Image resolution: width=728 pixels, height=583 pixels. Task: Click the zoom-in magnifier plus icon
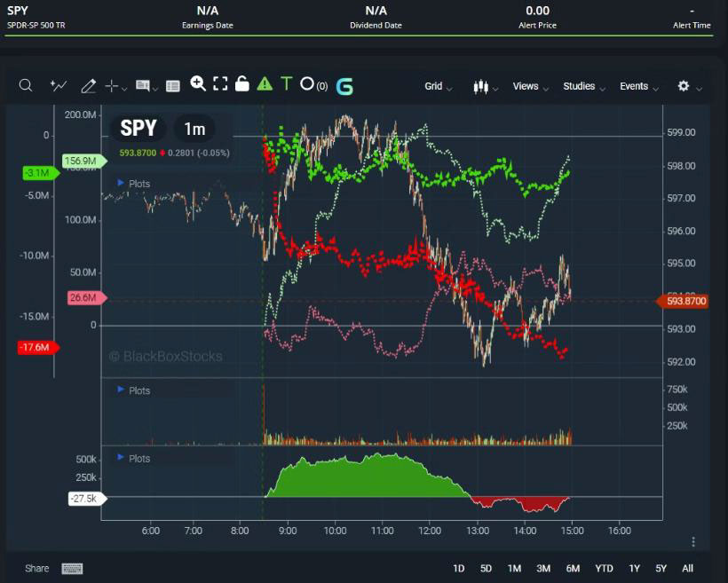[x=198, y=83]
